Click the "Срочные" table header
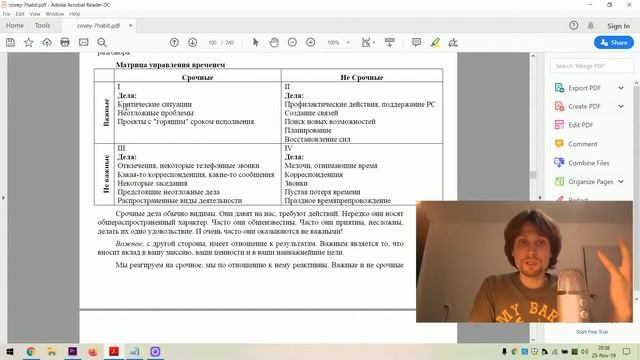The width and height of the screenshot is (640, 360). 198,77
